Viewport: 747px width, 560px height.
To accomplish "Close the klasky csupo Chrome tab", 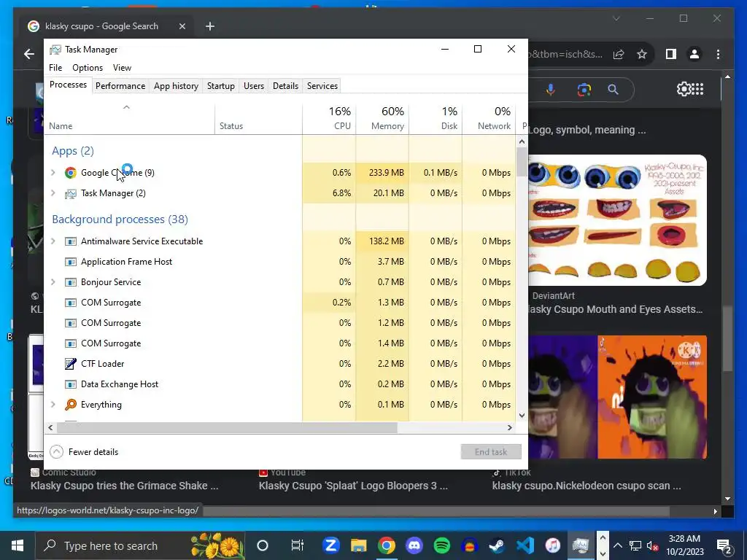I will [182, 26].
